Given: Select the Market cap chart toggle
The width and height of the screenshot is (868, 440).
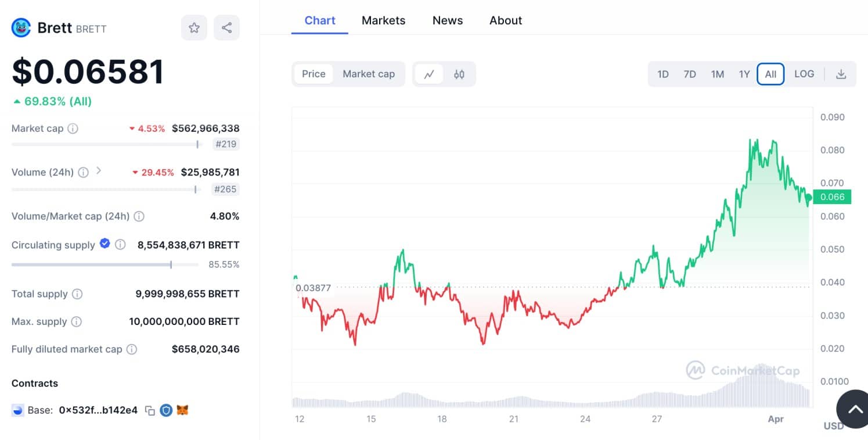Looking at the screenshot, I should click(369, 74).
